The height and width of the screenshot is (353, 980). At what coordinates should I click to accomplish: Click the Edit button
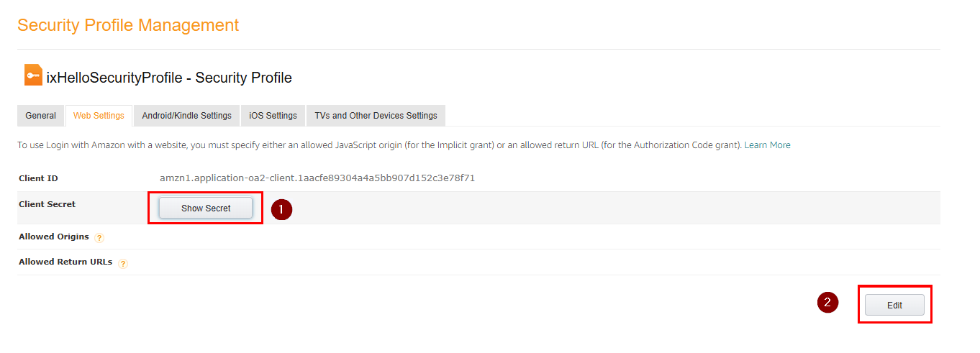[894, 305]
